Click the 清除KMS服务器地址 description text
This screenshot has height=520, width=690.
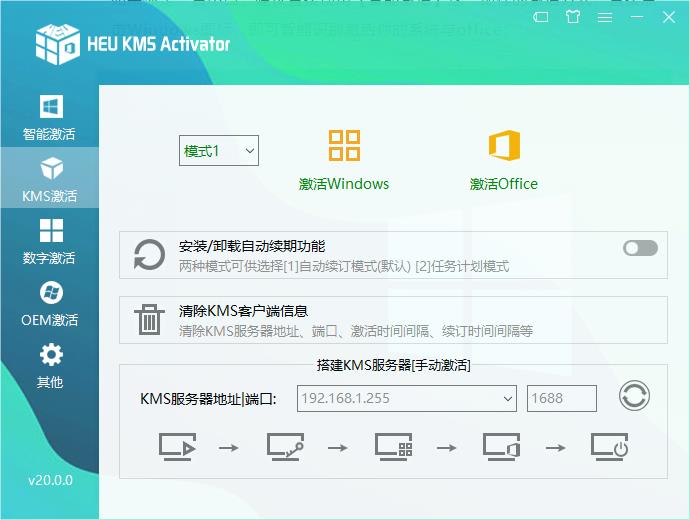pos(356,331)
